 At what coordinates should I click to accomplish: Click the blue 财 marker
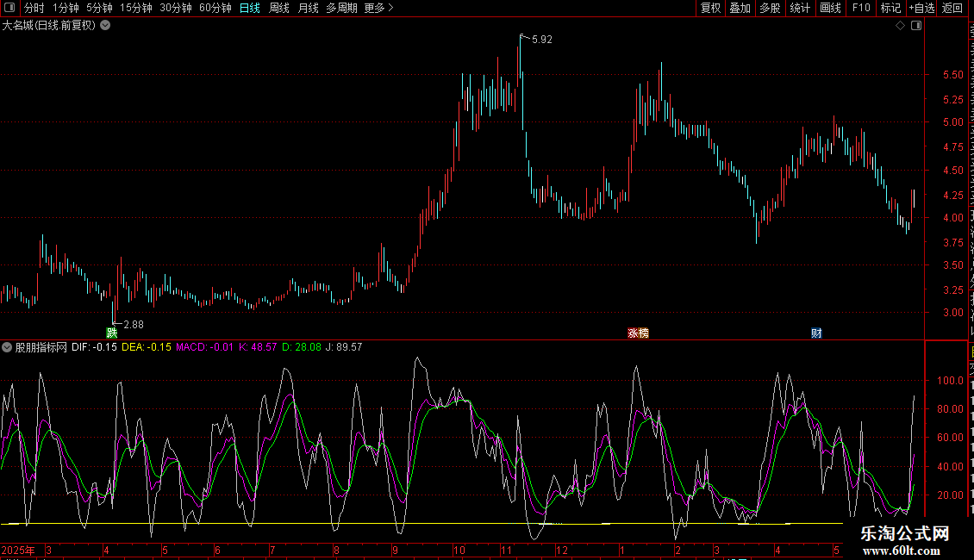pos(816,333)
